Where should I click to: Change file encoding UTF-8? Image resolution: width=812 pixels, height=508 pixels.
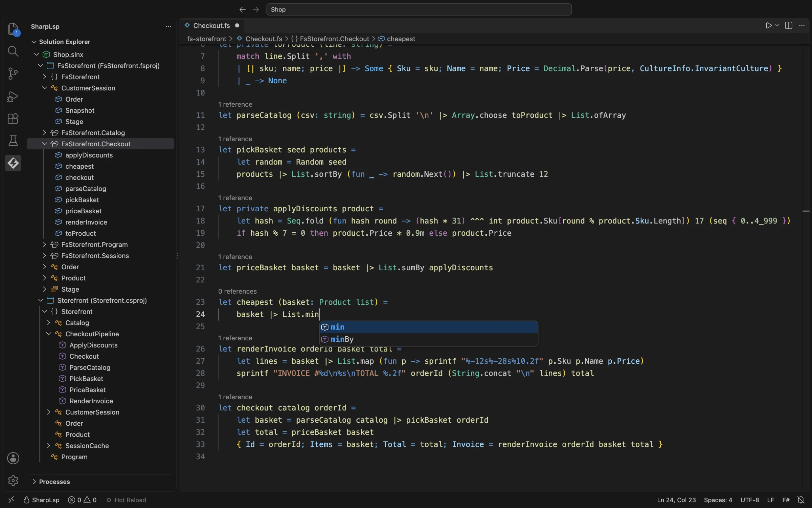tap(749, 500)
